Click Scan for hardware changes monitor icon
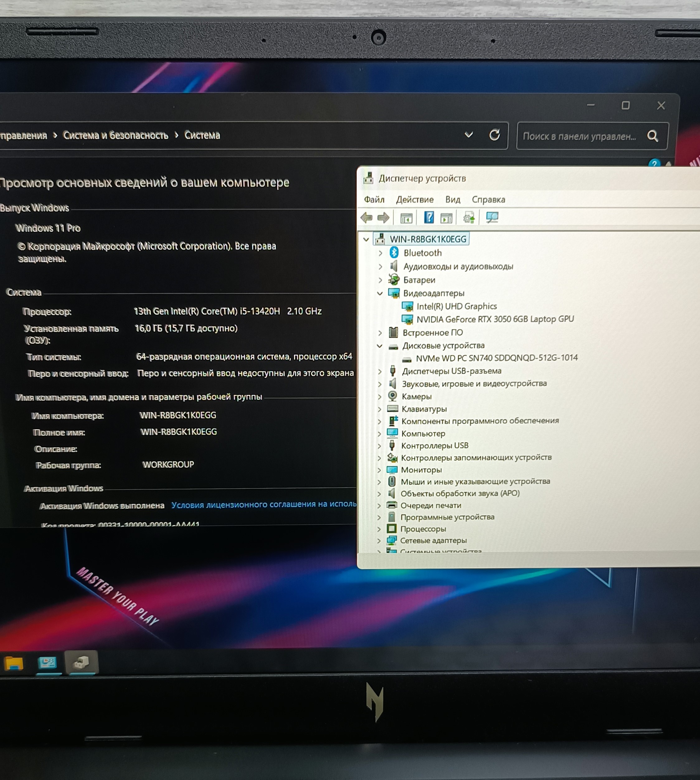700x780 pixels. [x=492, y=218]
